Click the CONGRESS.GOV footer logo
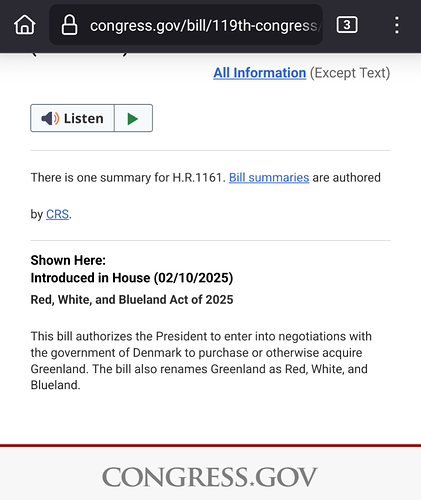The width and height of the screenshot is (421, 500). click(x=210, y=477)
